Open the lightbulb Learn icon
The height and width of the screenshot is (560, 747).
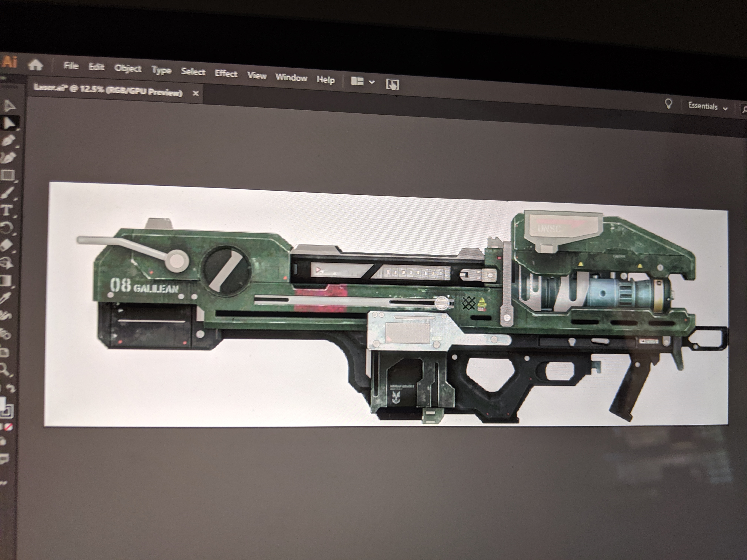click(668, 104)
